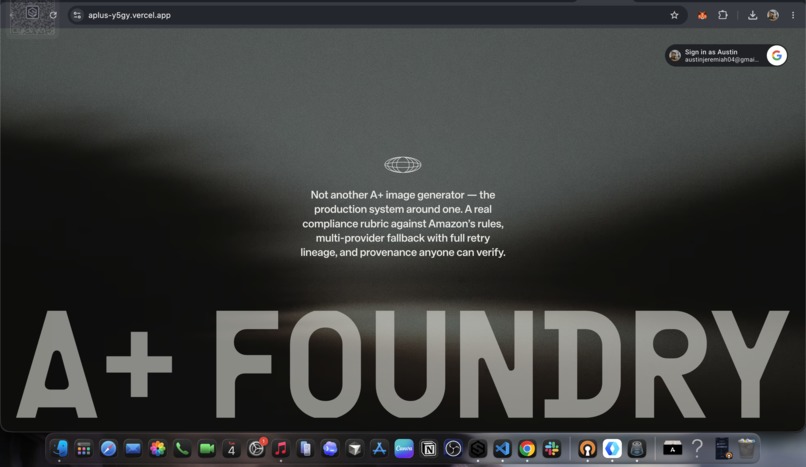Click the question mark dock item
This screenshot has width=806, height=467.
[697, 449]
